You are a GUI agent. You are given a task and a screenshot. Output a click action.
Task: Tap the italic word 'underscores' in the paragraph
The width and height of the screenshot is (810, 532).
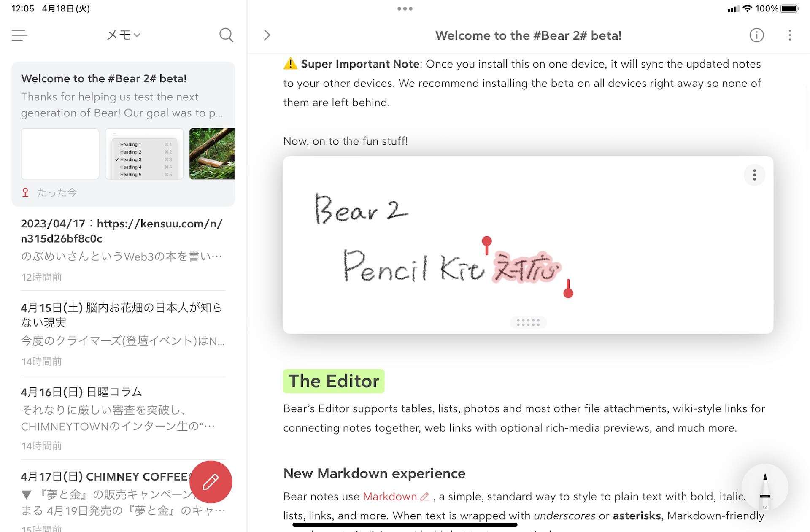point(564,516)
